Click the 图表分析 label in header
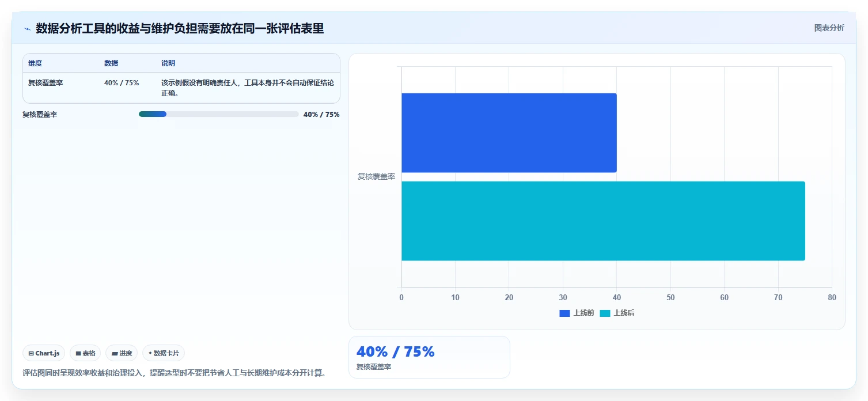This screenshot has height=401, width=868. pyautogui.click(x=829, y=28)
